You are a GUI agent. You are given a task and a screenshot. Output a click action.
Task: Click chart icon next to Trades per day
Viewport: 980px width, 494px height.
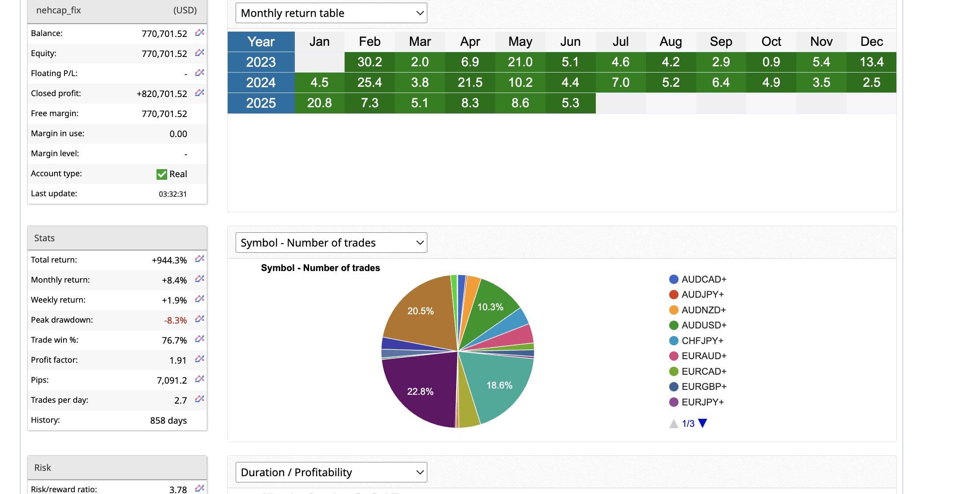point(200,399)
